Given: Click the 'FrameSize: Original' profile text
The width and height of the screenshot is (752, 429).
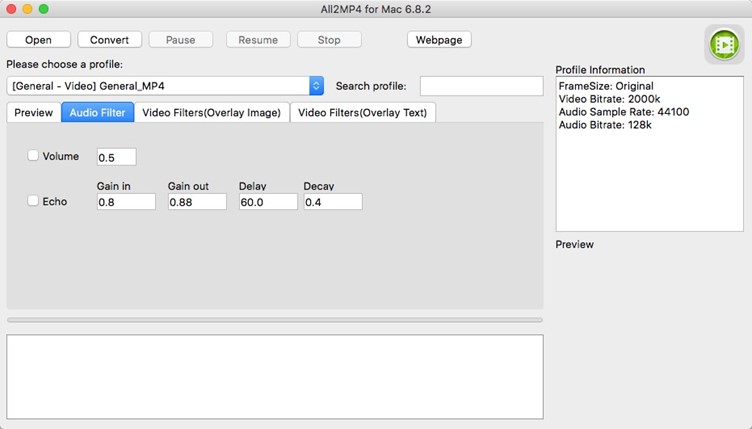Looking at the screenshot, I should 606,86.
